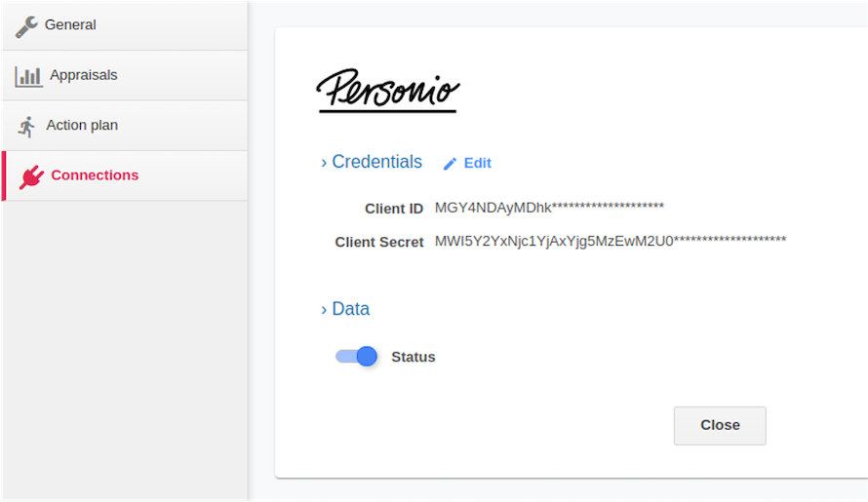The image size is (868, 502).
Task: Click the Credentials section heading
Action: 377,162
